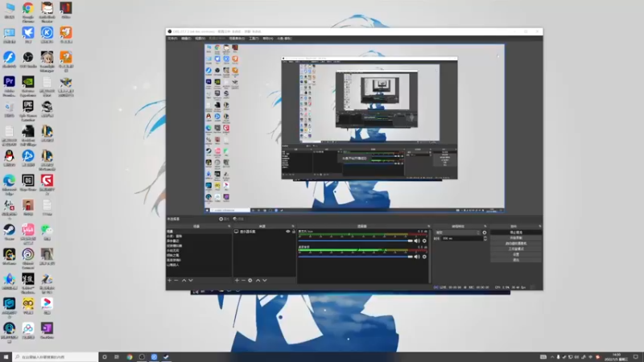Remove selected scene with the minus icon in the Scenes dock
Screen dimensions: 644x362
tap(176, 280)
